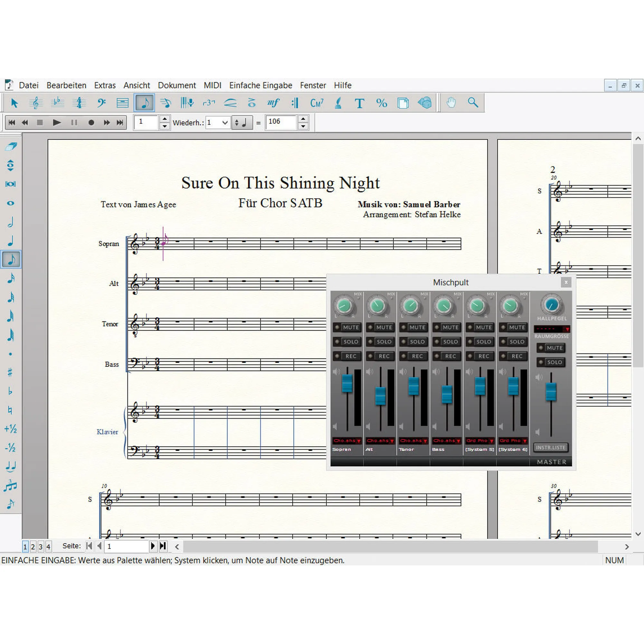Open Bass instrument dropdown
Viewport: 644px width, 644px height.
click(x=447, y=441)
